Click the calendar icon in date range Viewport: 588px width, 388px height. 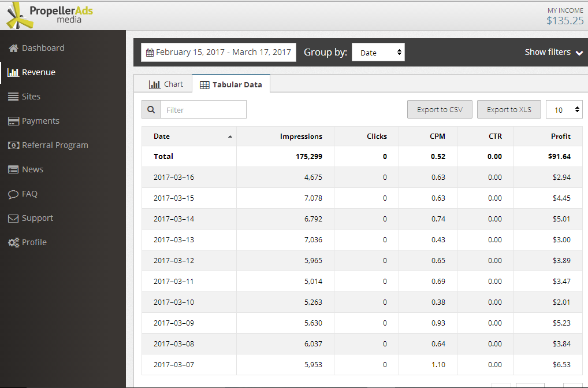(x=150, y=53)
